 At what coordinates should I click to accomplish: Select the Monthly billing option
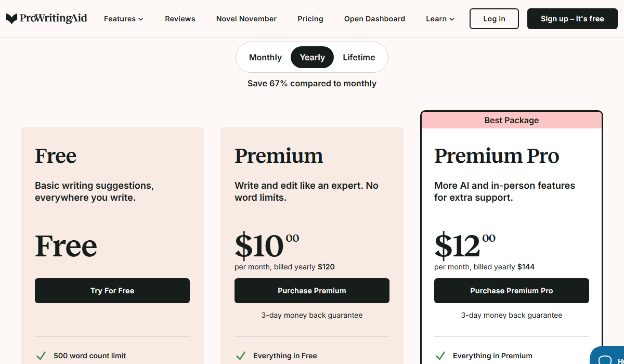coord(265,57)
